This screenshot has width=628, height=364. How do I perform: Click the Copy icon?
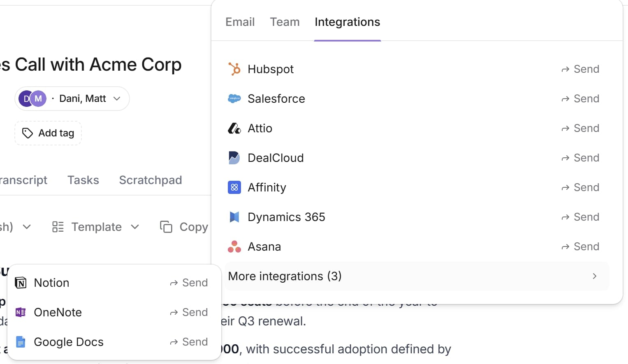pos(166,227)
